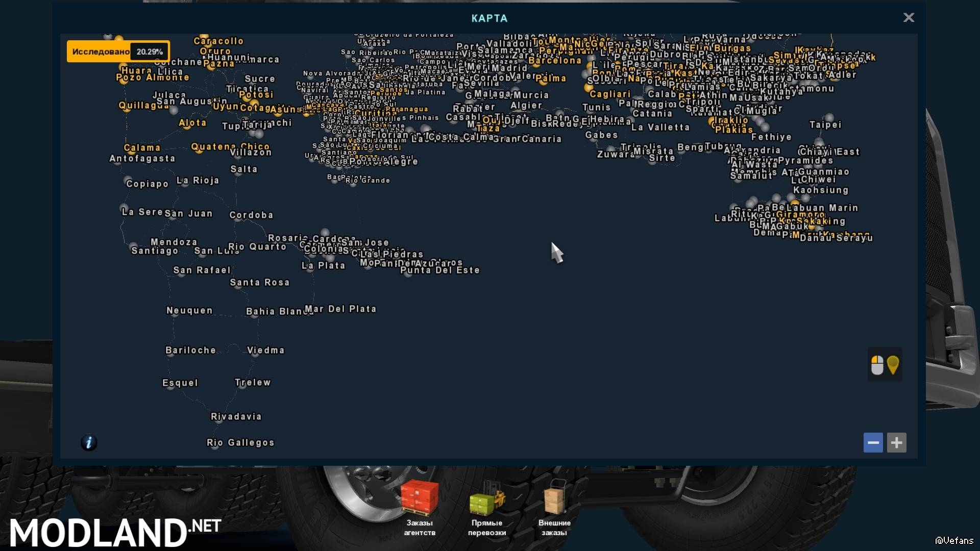980x551 pixels.
Task: Click the Trelew city label
Action: click(x=253, y=382)
